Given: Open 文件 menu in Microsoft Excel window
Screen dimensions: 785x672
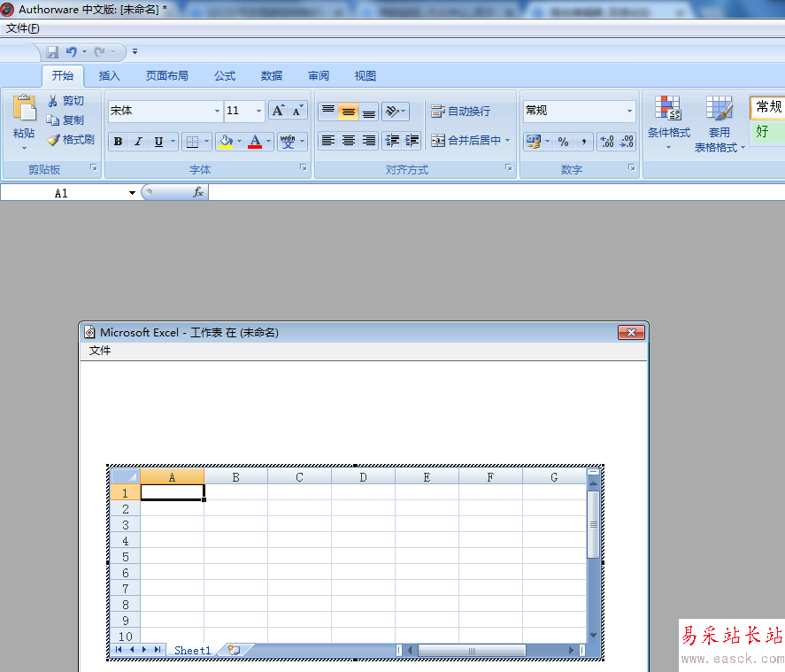Looking at the screenshot, I should tap(100, 351).
